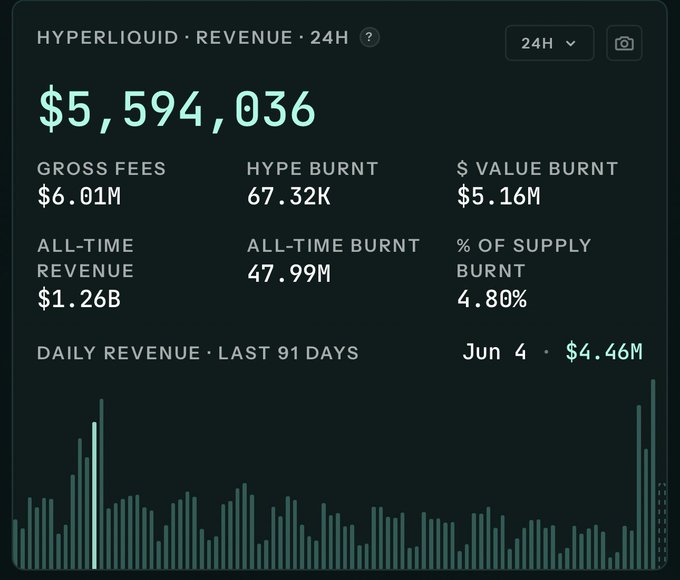Image resolution: width=680 pixels, height=580 pixels.
Task: Click the $ Value Burnt $5.16M value
Action: click(x=498, y=196)
